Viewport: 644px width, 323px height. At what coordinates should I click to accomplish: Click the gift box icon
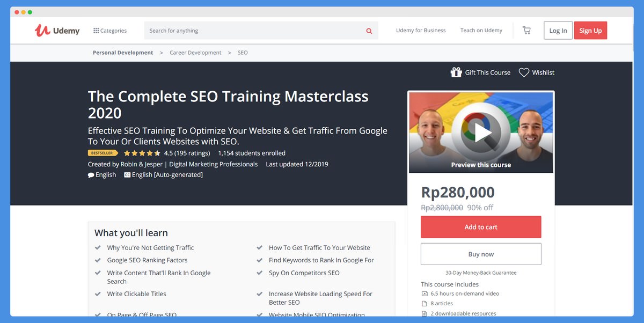click(x=456, y=72)
